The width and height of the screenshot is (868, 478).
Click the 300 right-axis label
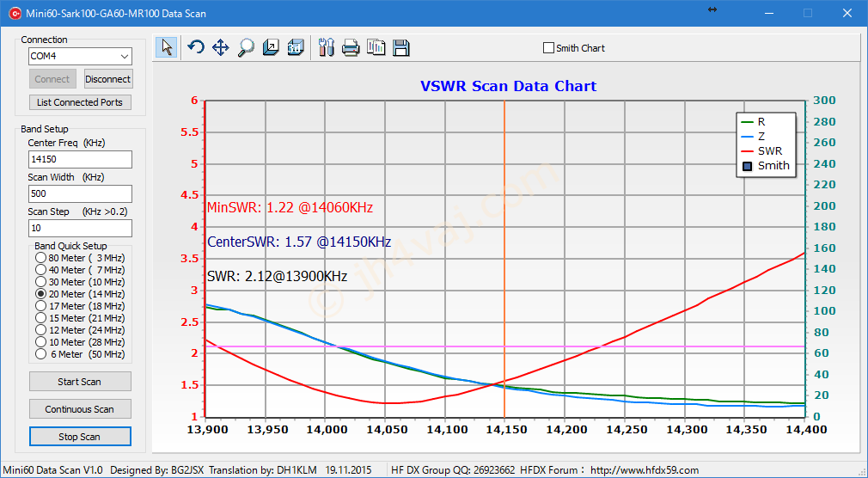coord(825,101)
